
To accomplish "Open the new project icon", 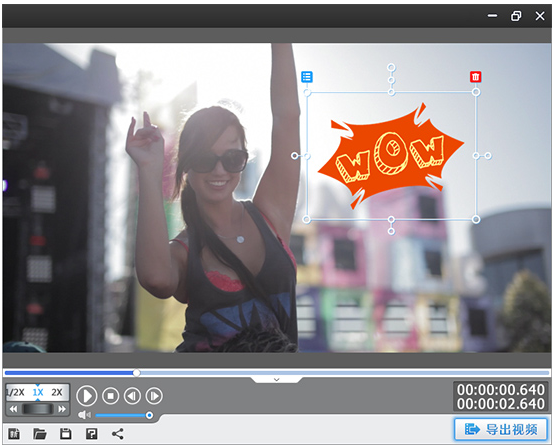I will [14, 434].
